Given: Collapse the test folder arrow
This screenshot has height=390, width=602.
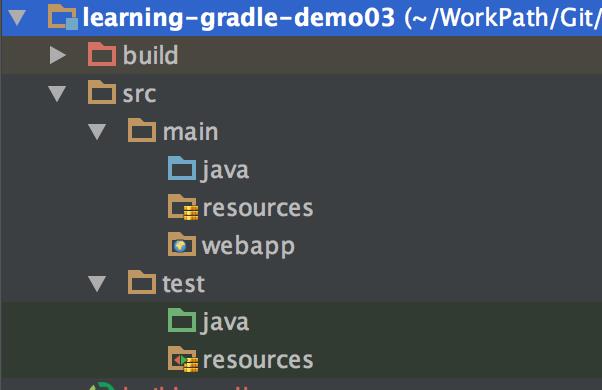Looking at the screenshot, I should [x=97, y=284].
